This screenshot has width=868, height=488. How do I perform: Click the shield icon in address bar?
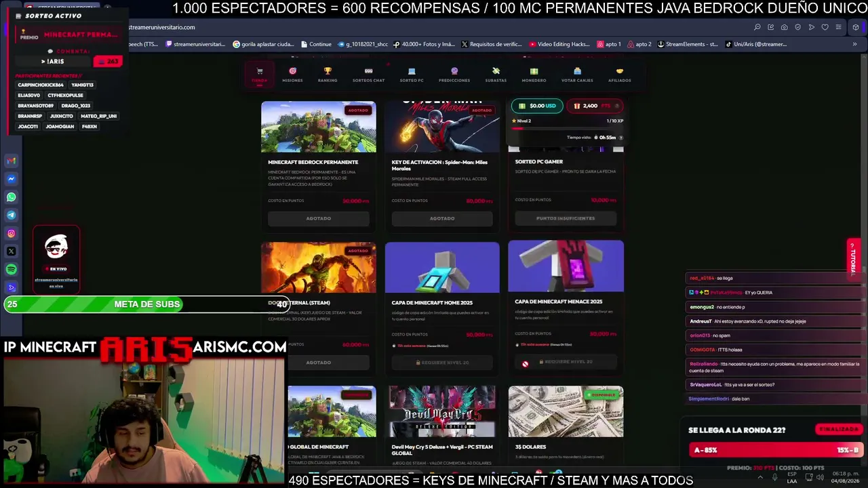(x=798, y=27)
